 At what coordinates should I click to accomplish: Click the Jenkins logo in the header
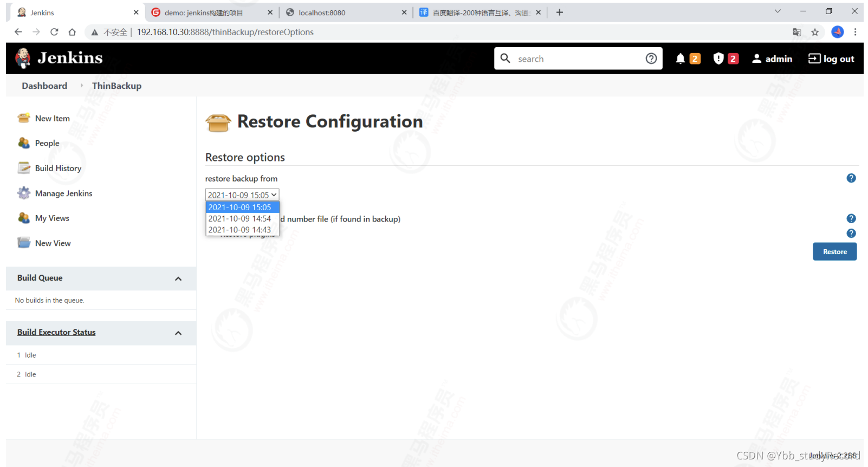click(59, 58)
